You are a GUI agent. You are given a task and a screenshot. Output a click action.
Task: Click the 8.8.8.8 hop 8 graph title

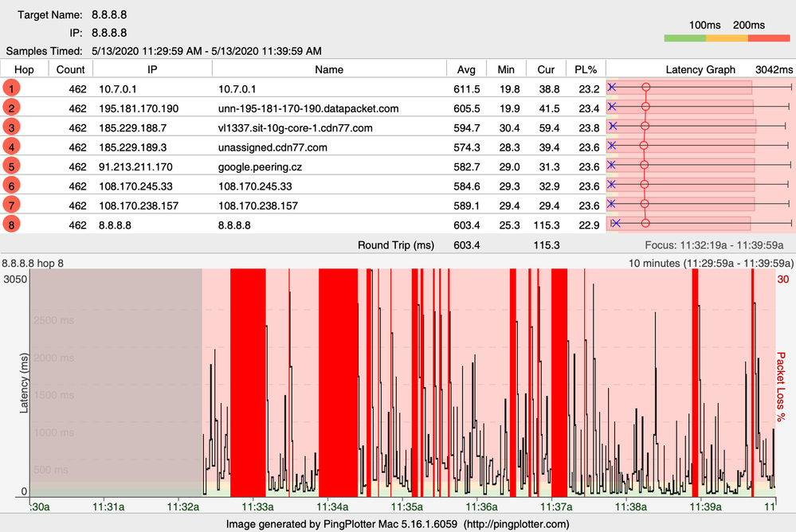pos(33,263)
